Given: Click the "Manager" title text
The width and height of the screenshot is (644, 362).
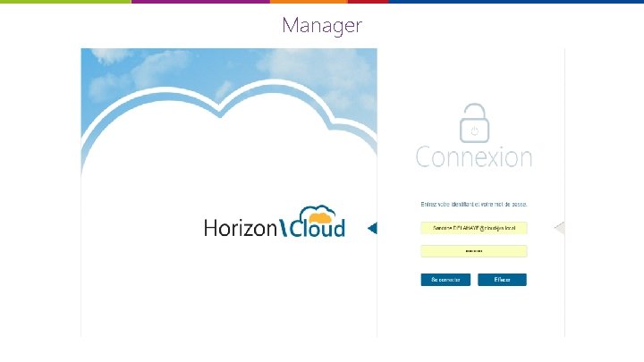Looking at the screenshot, I should (x=322, y=25).
